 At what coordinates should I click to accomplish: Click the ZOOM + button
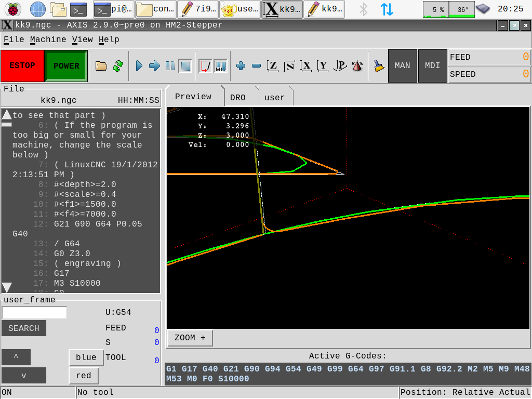190,338
